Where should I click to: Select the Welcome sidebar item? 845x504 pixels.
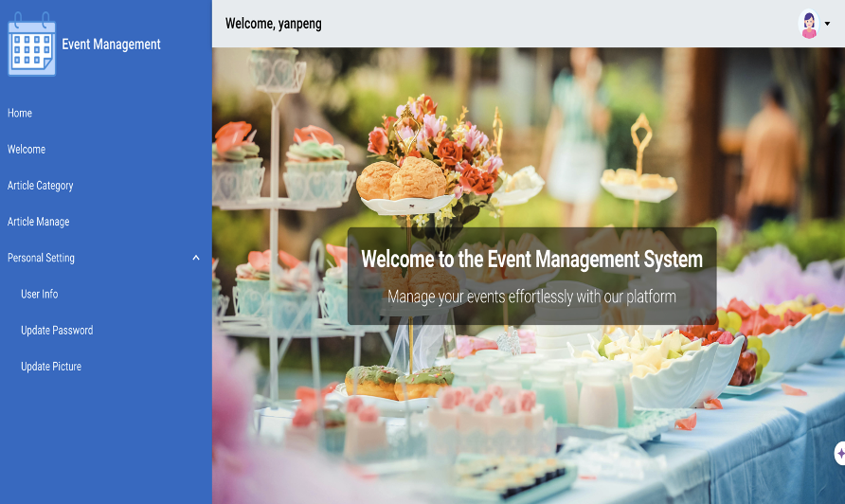tap(27, 149)
